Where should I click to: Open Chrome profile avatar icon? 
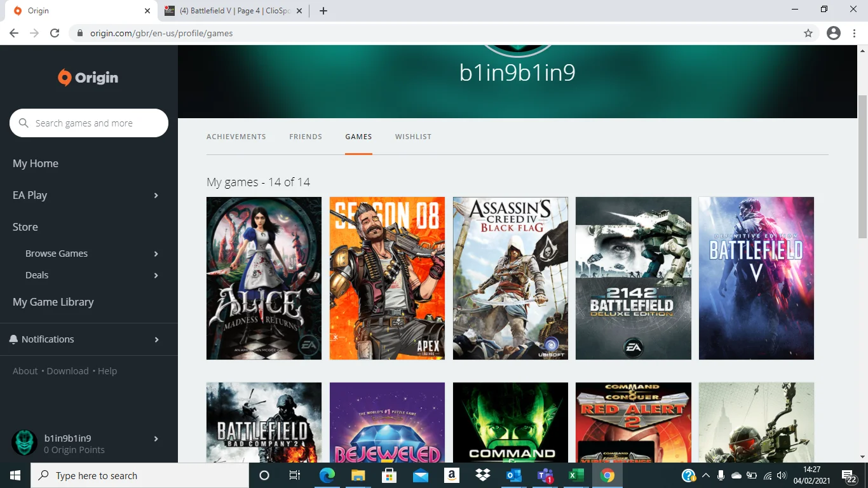(834, 33)
